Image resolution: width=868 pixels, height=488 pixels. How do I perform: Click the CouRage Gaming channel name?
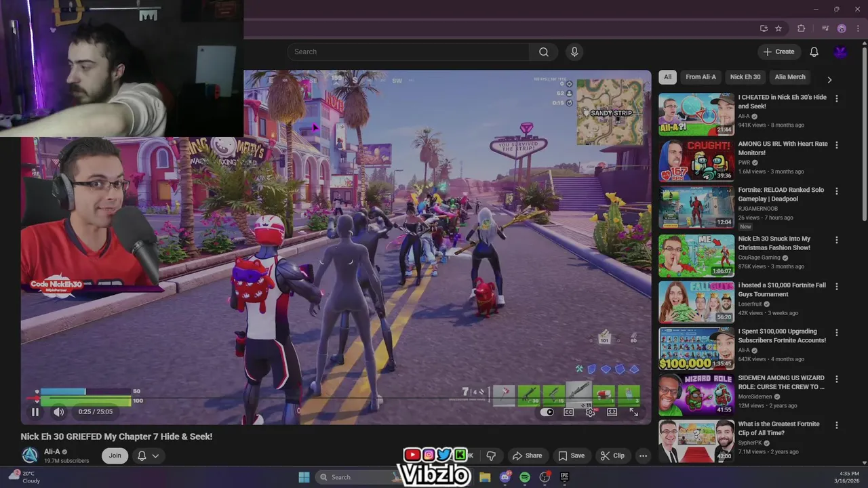pyautogui.click(x=759, y=258)
